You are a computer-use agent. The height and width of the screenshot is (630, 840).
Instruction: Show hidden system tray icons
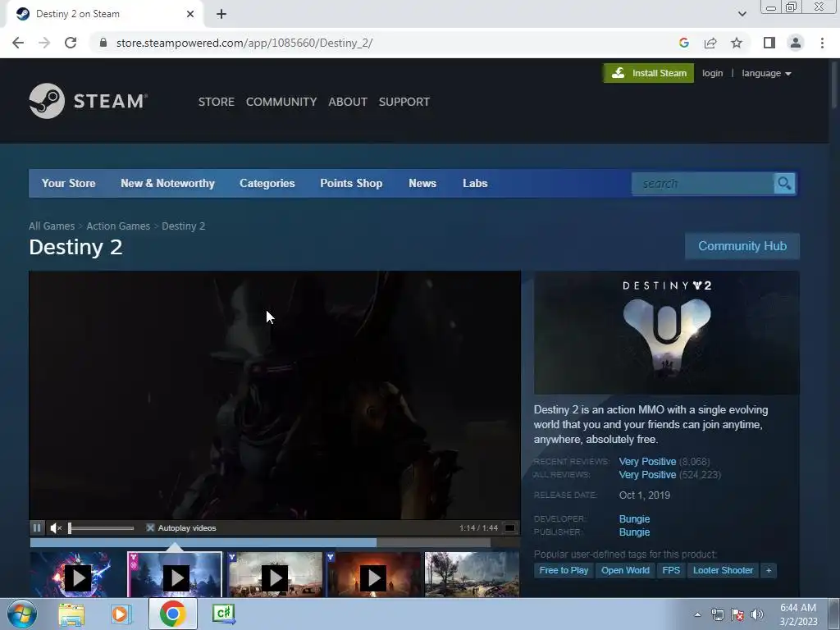pyautogui.click(x=697, y=614)
